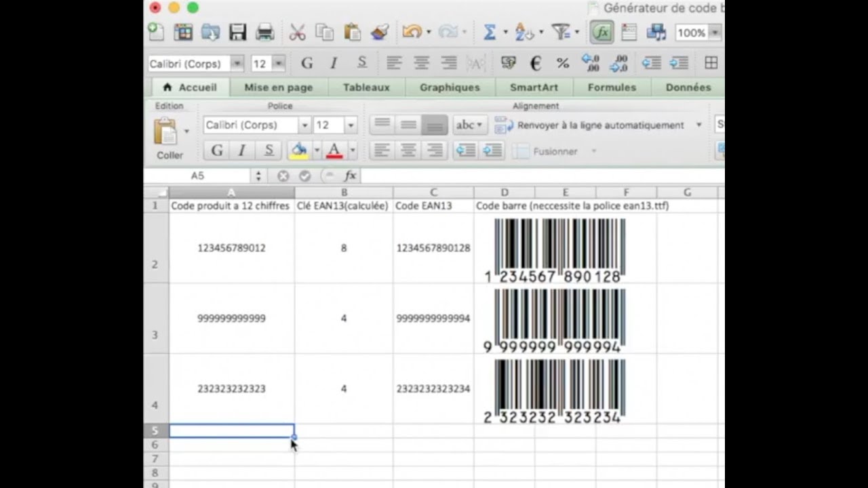This screenshot has height=488, width=868.
Task: Open abc text orientation dropdown
Action: [470, 125]
